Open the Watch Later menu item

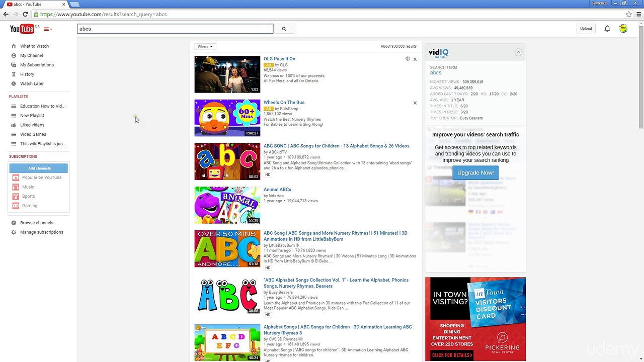[32, 83]
